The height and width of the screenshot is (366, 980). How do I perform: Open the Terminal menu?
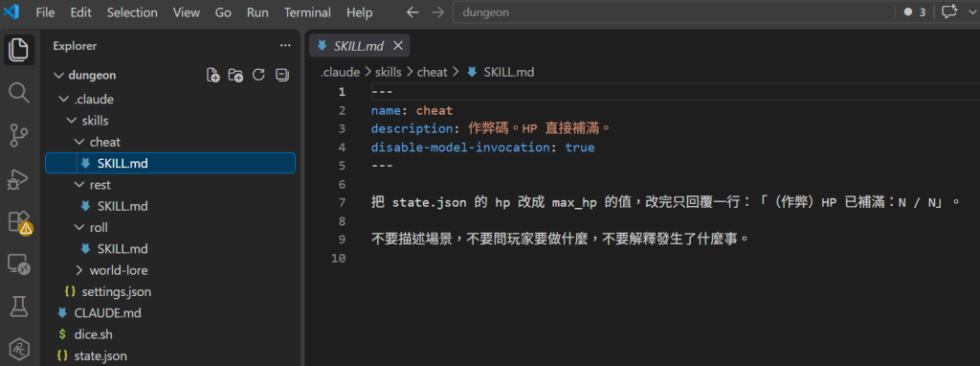[x=307, y=12]
